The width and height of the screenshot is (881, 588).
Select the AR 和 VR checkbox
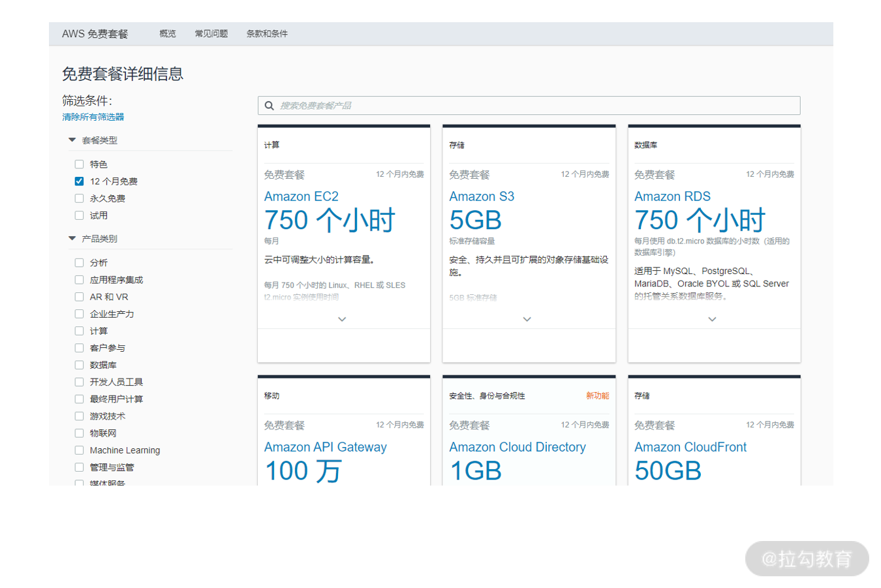[x=79, y=297]
